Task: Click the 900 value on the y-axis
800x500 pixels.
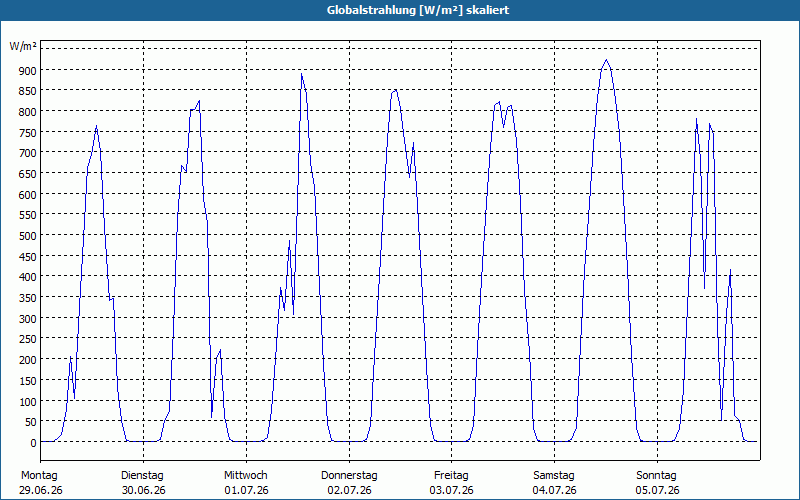Action: (28, 70)
